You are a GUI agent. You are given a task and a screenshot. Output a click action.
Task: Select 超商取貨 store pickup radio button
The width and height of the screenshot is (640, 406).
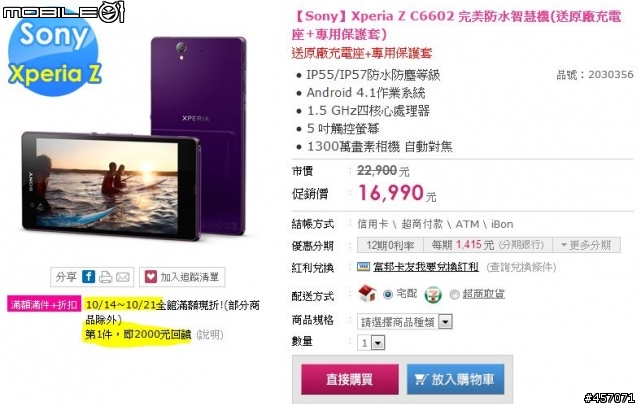[454, 294]
